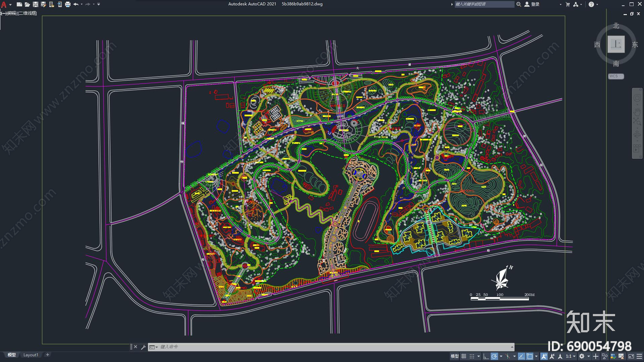Toggle the drawing grid display
This screenshot has height=362, width=644.
point(464,356)
